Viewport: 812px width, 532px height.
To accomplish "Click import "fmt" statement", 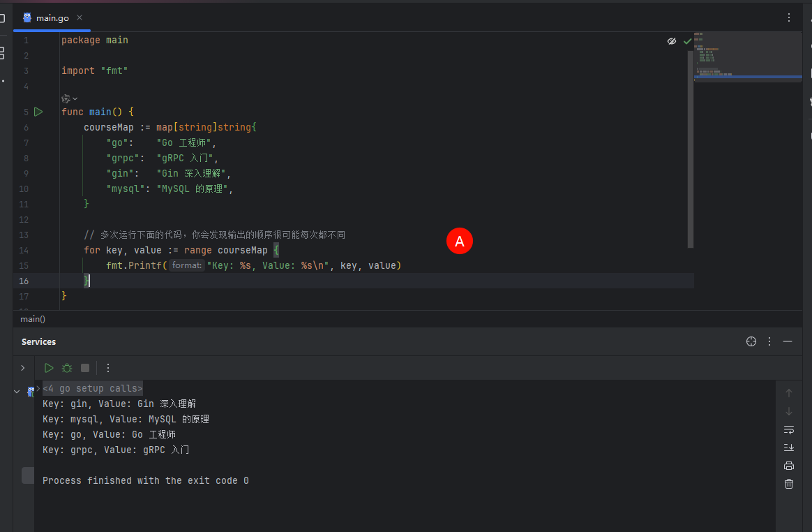I will (95, 71).
